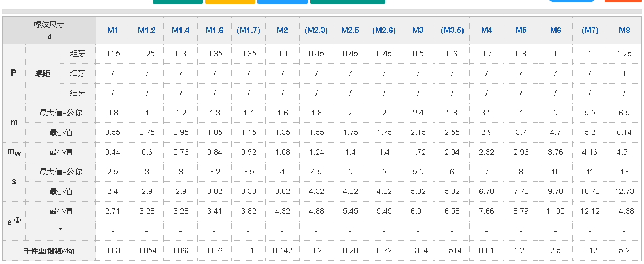Select the 0.03 weight cell under M1
Screen dimensions: 644x264
coord(112,251)
